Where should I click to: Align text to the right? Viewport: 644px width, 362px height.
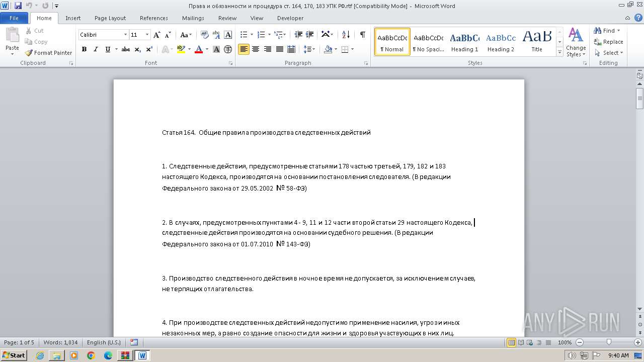click(x=267, y=49)
